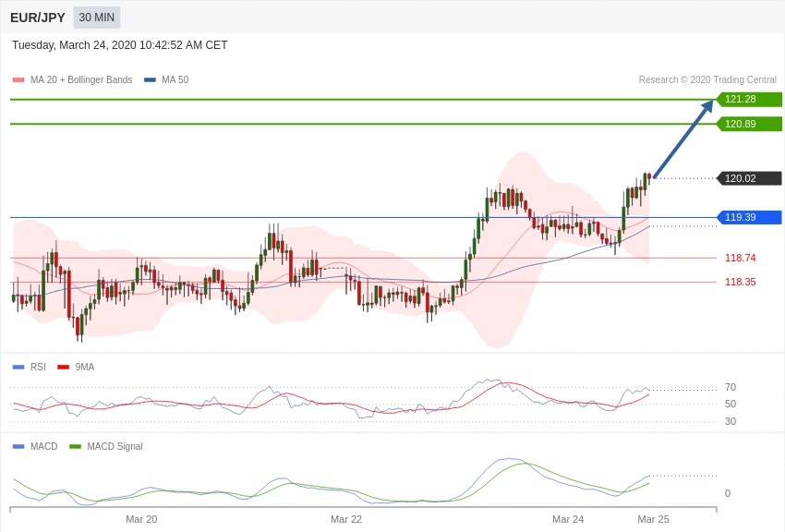Select the 121.28 green resistance price tag
Viewport: 785px width, 532px height.
pyautogui.click(x=749, y=99)
